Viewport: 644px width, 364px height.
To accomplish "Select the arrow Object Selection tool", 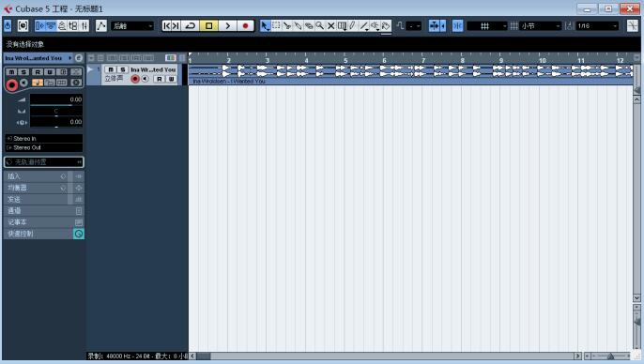I will point(266,26).
